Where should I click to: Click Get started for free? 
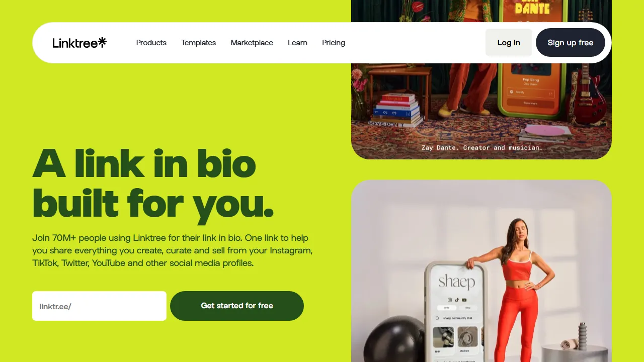[x=237, y=306]
